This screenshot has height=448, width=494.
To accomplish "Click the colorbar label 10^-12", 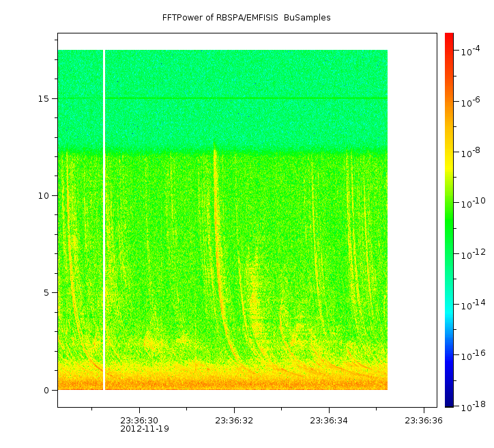I will click(474, 254).
